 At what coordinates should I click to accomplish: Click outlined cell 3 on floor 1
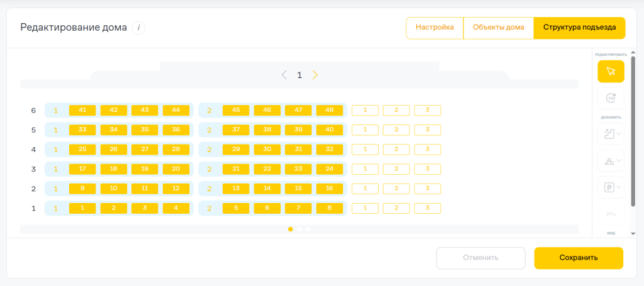(x=428, y=208)
